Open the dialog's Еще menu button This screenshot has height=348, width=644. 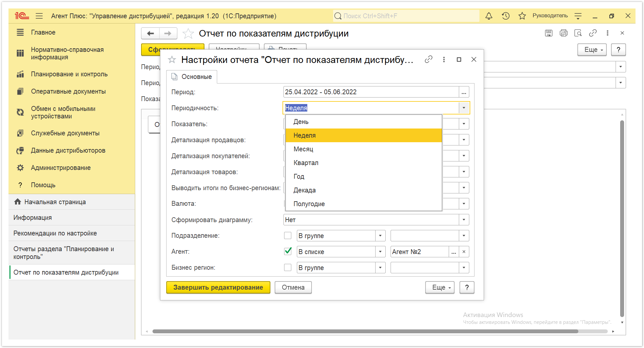(x=440, y=287)
